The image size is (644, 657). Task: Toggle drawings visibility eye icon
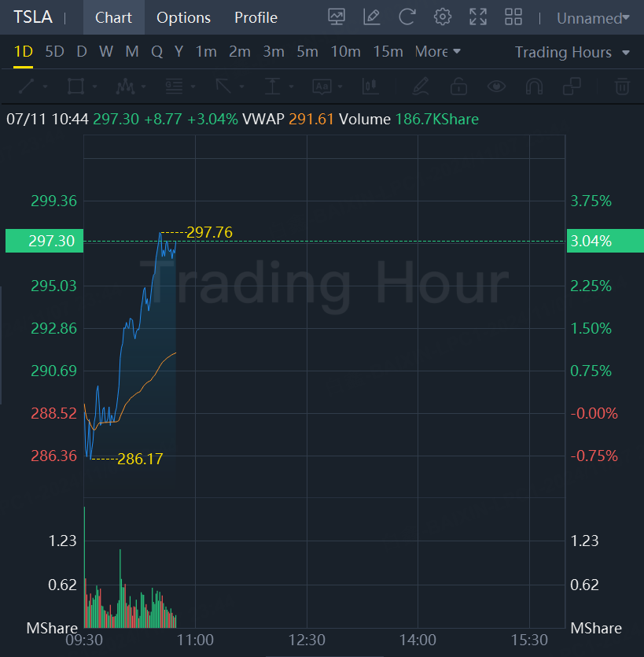pyautogui.click(x=496, y=86)
